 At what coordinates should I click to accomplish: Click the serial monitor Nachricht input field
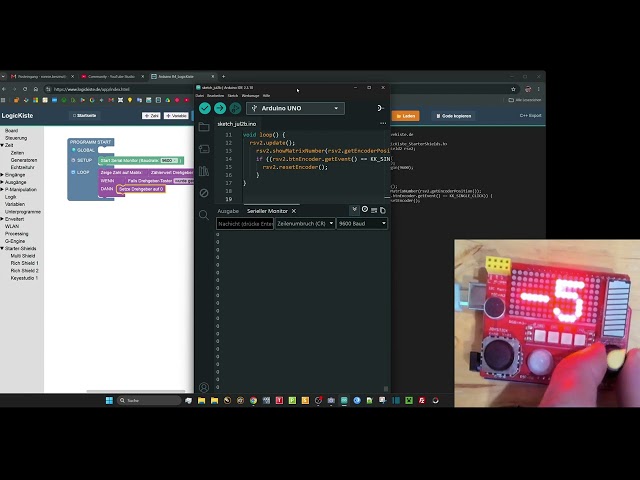pos(245,224)
